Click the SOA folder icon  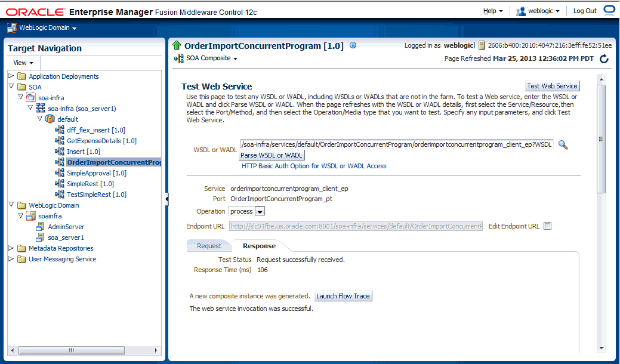point(21,87)
